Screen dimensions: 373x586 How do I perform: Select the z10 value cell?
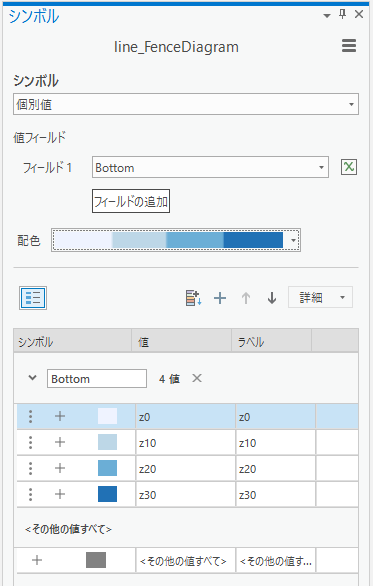[x=186, y=442]
